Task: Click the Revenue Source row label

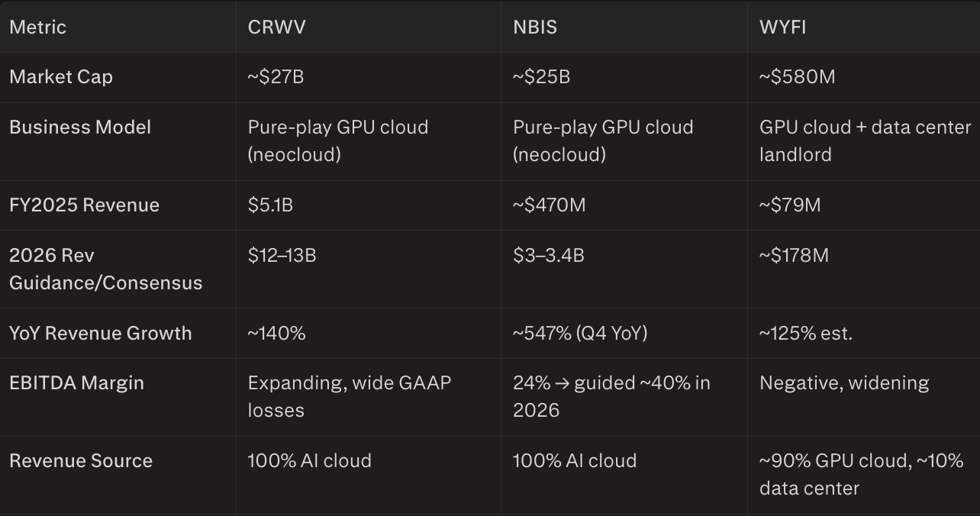Action: 81,460
